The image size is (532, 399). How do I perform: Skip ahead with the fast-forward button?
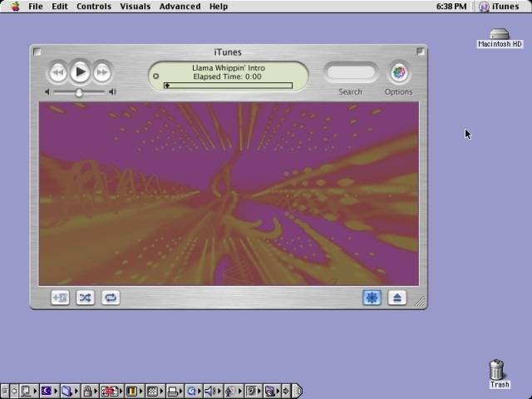click(101, 72)
